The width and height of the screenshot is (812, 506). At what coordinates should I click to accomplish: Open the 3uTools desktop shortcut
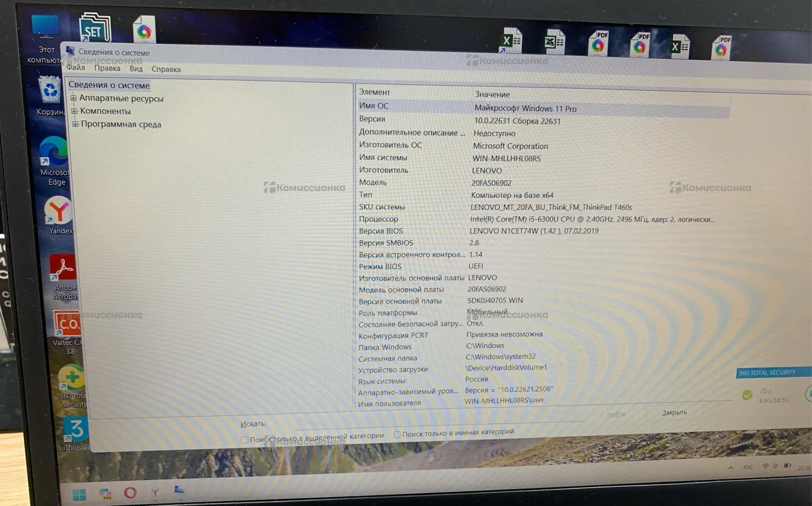pos(76,434)
